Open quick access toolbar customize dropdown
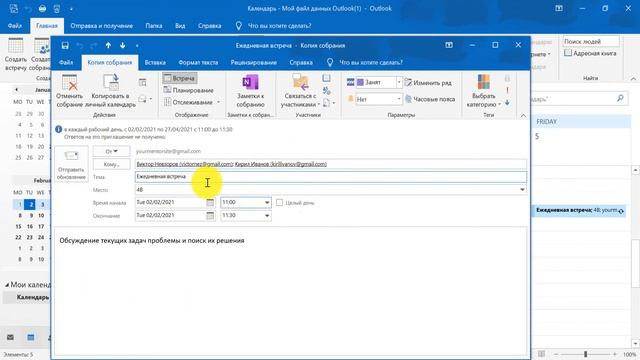 point(137,46)
